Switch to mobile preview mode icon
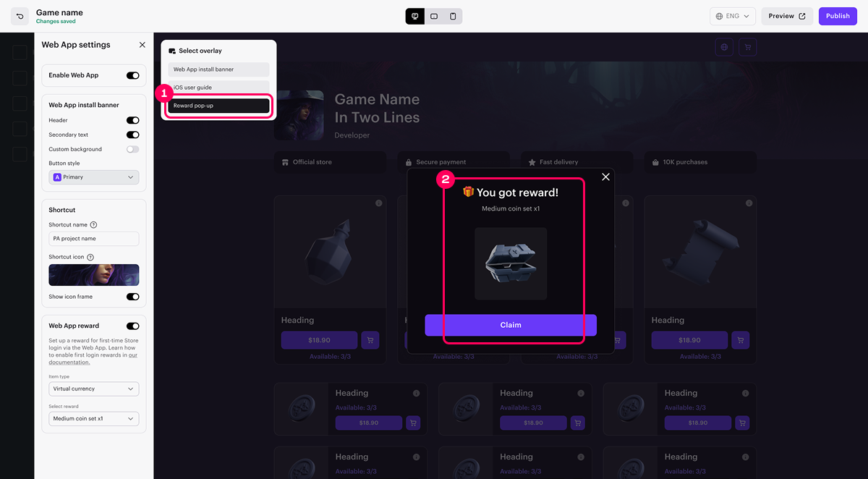The height and width of the screenshot is (479, 868). [x=453, y=16]
